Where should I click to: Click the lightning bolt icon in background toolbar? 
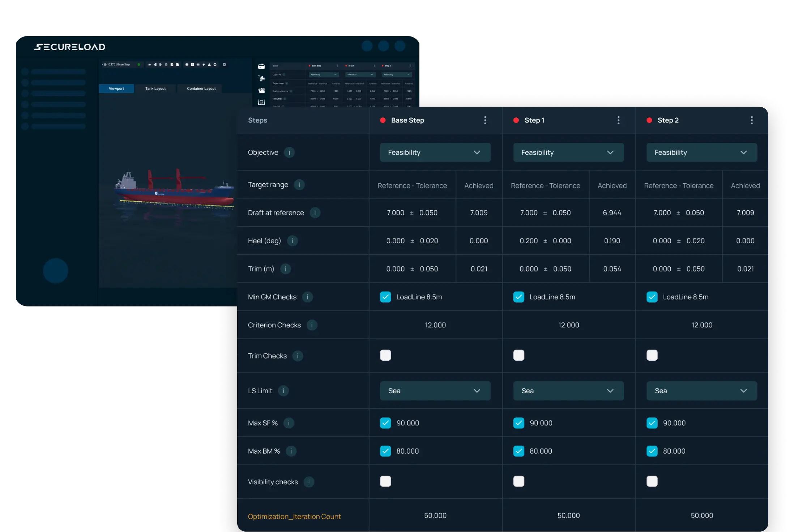(204, 64)
